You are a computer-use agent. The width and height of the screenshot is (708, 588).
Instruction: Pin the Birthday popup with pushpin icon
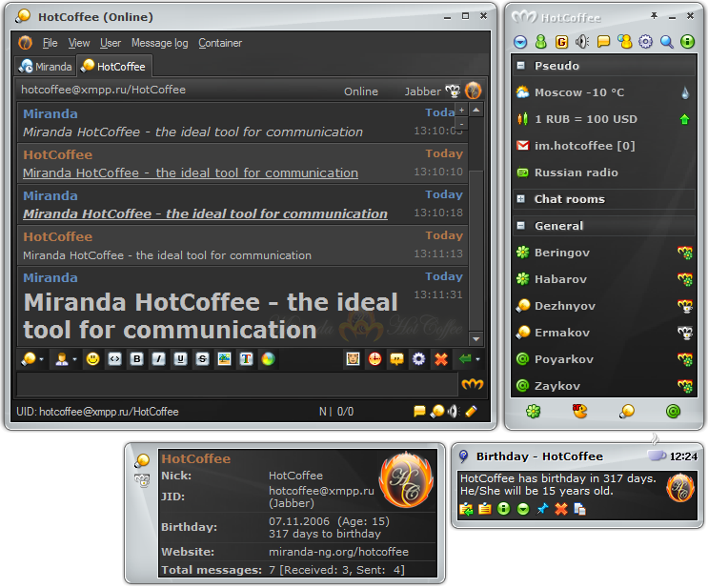pyautogui.click(x=542, y=510)
